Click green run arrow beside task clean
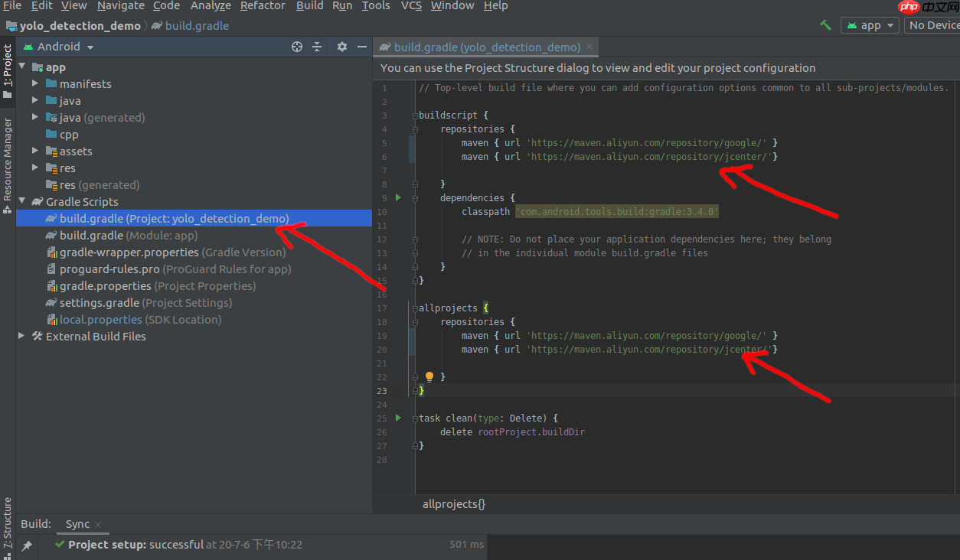This screenshot has height=560, width=960. [398, 418]
